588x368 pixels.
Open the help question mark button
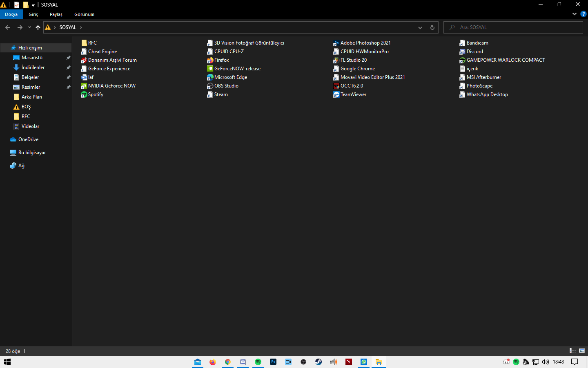click(583, 14)
